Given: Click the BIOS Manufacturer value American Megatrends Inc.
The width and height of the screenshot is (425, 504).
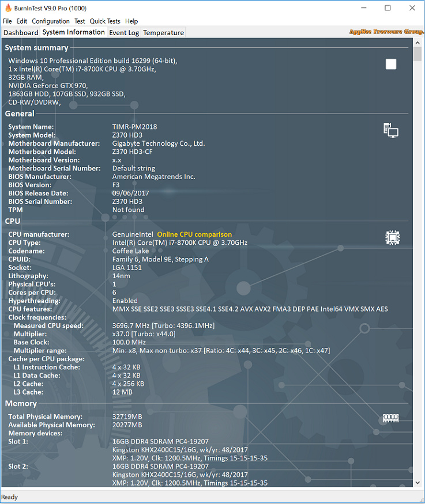Looking at the screenshot, I should (153, 176).
